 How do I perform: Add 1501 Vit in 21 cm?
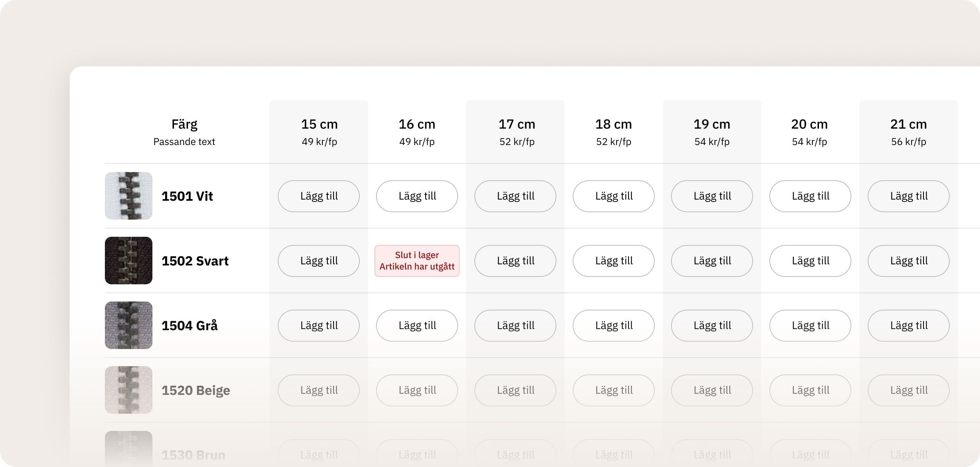click(x=909, y=196)
